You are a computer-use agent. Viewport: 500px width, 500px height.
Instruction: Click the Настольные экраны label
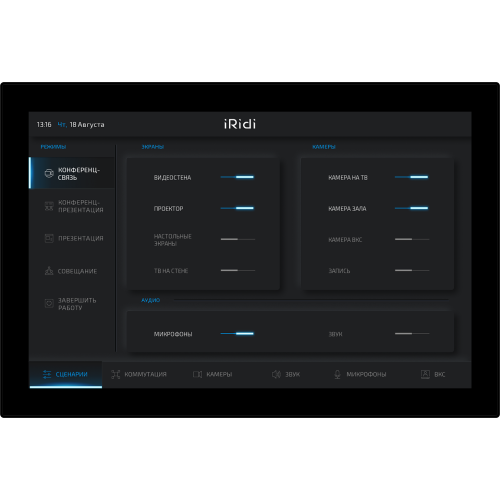pos(172,240)
